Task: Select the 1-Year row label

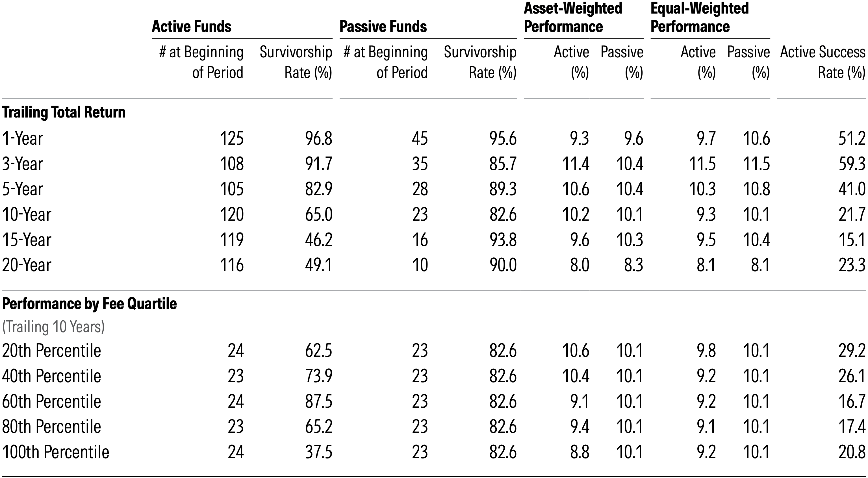Action: point(23,138)
